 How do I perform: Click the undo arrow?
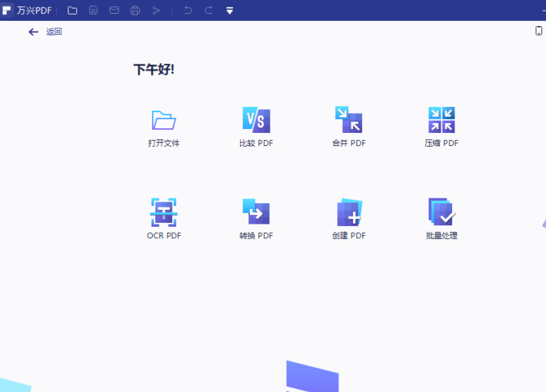tap(188, 10)
